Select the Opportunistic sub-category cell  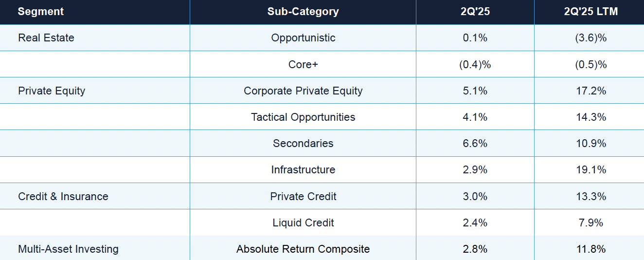[x=303, y=38]
